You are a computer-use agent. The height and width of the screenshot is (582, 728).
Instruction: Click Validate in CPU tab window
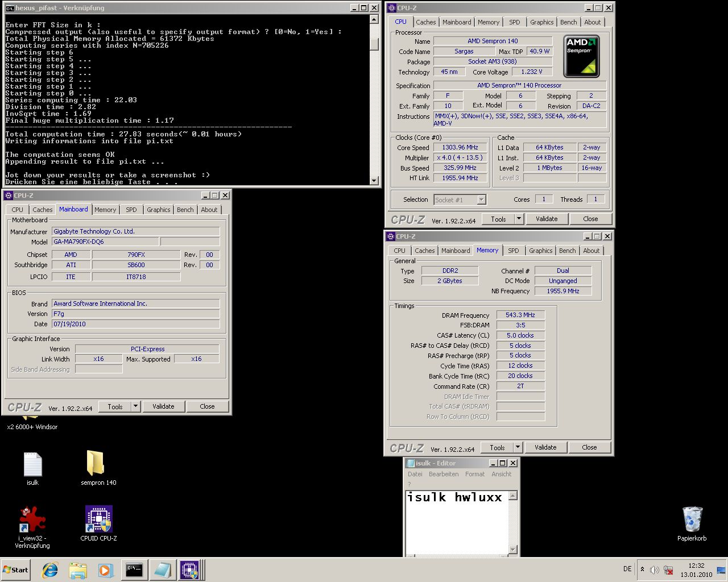coord(547,219)
